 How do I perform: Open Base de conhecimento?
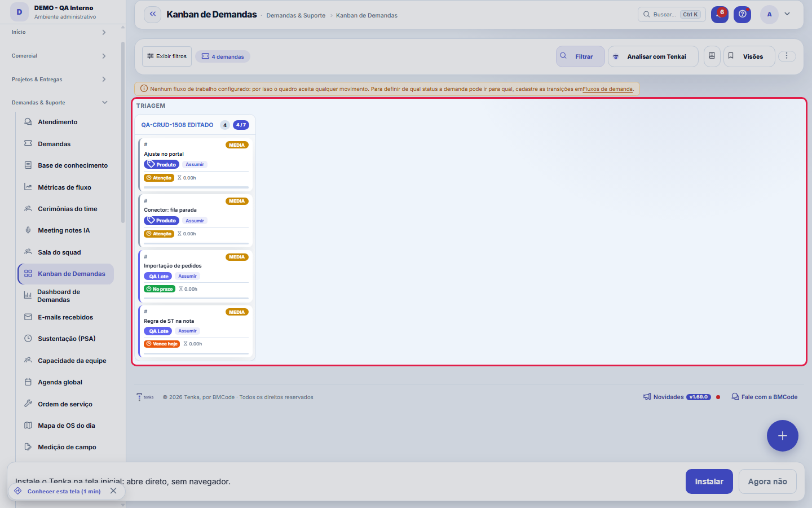point(65,165)
